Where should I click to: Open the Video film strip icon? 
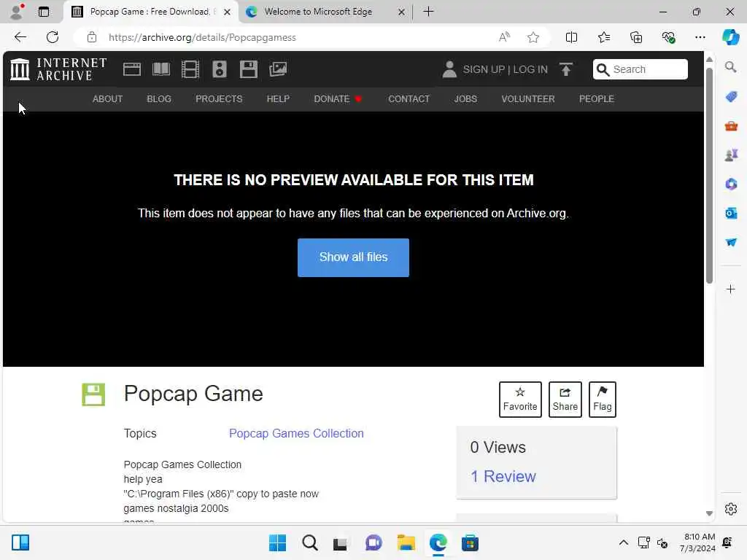coord(190,69)
